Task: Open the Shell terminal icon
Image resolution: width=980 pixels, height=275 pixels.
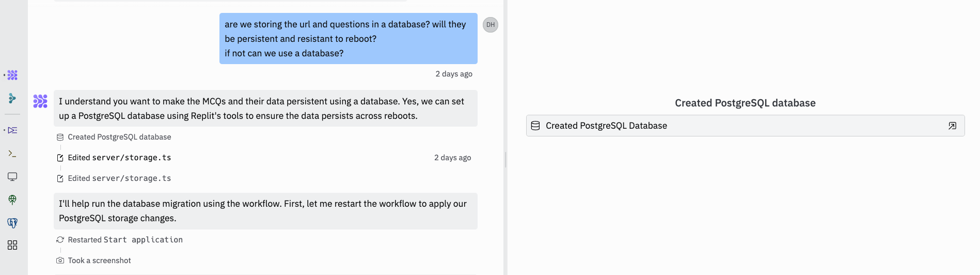Action: point(12,154)
